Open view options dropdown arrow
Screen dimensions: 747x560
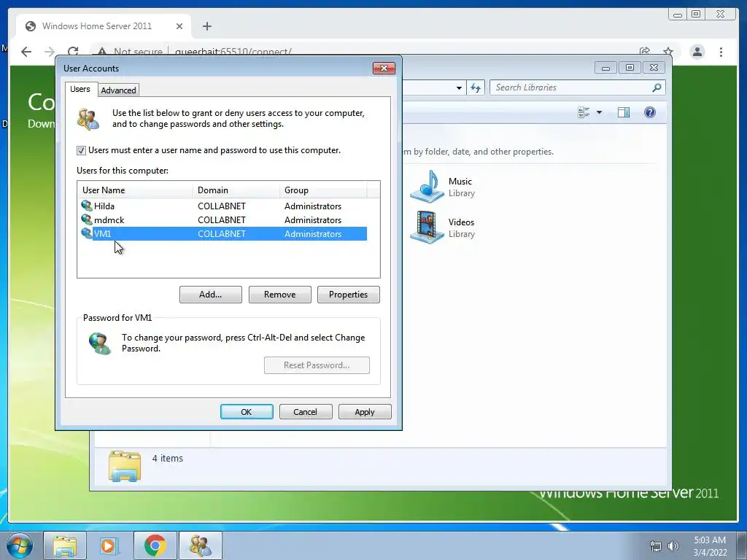(600, 112)
